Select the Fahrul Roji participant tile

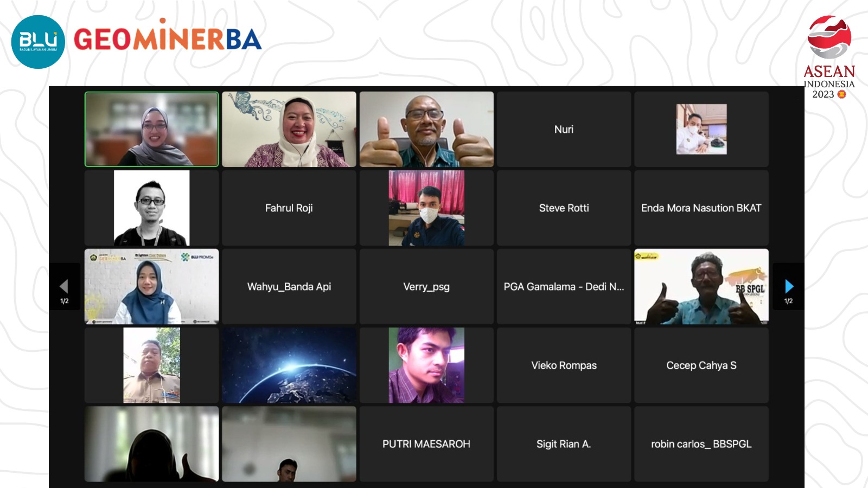coord(289,208)
